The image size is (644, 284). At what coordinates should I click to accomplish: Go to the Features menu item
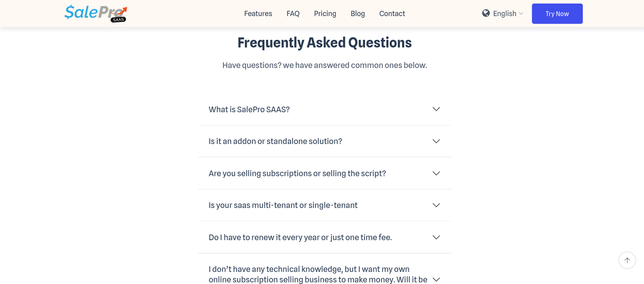[x=258, y=14]
